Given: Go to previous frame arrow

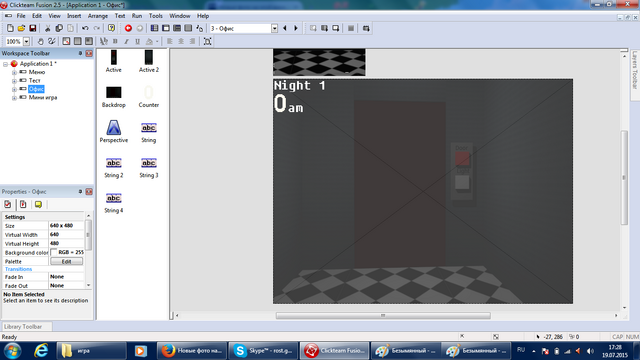Looking at the screenshot, I should tap(285, 28).
